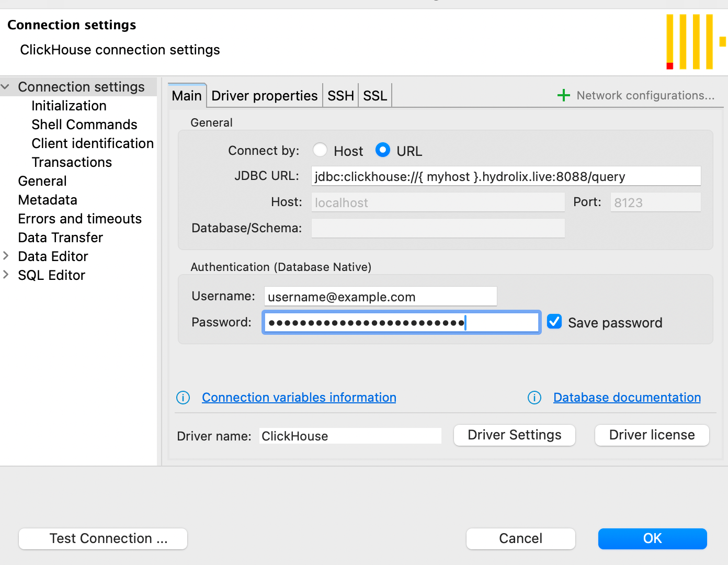This screenshot has height=565, width=728.
Task: Switch to the Main tab
Action: point(187,96)
